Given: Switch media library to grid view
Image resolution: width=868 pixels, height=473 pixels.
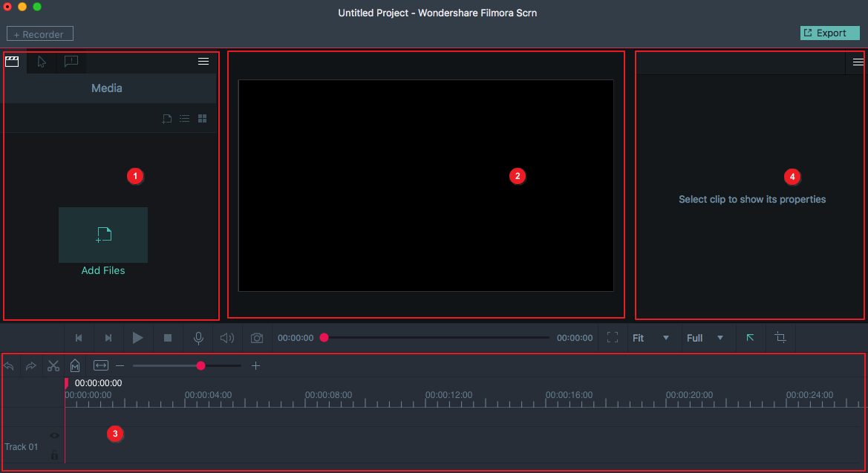Looking at the screenshot, I should (x=203, y=119).
